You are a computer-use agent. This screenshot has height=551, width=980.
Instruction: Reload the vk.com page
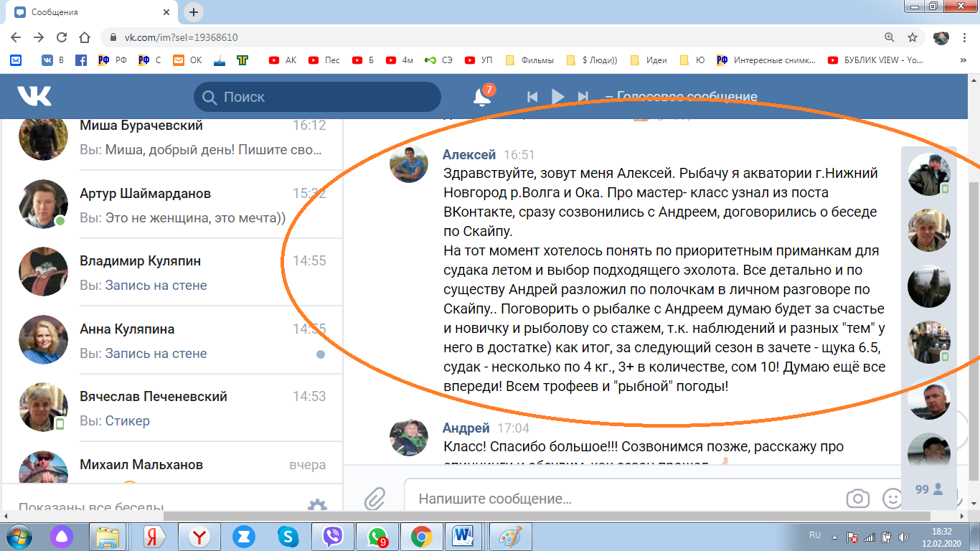tap(62, 37)
